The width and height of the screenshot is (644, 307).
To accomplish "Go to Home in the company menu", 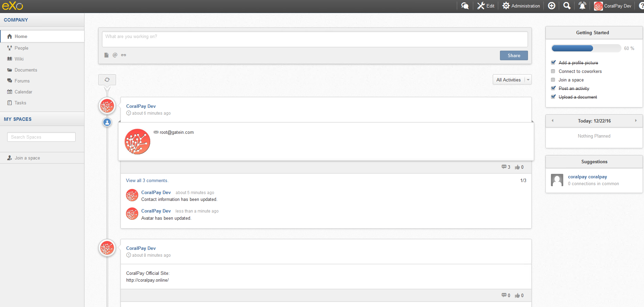I will point(42,36).
